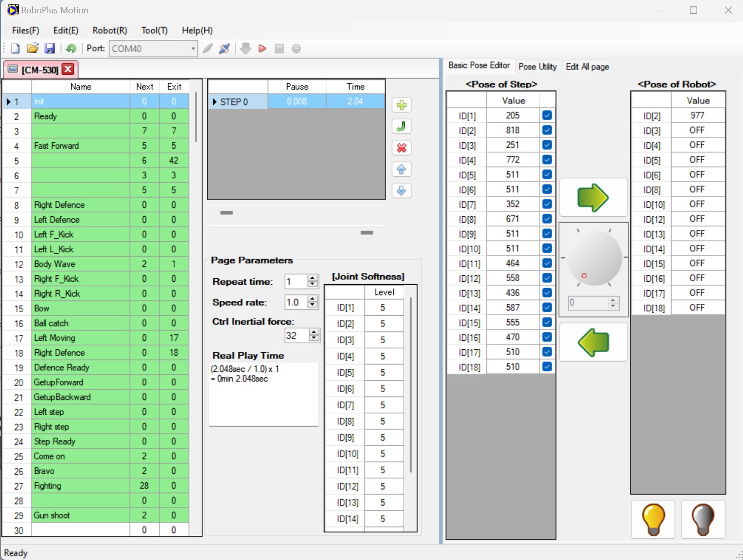Select the Gun shoot motion page
This screenshot has height=560, width=743.
96,515
